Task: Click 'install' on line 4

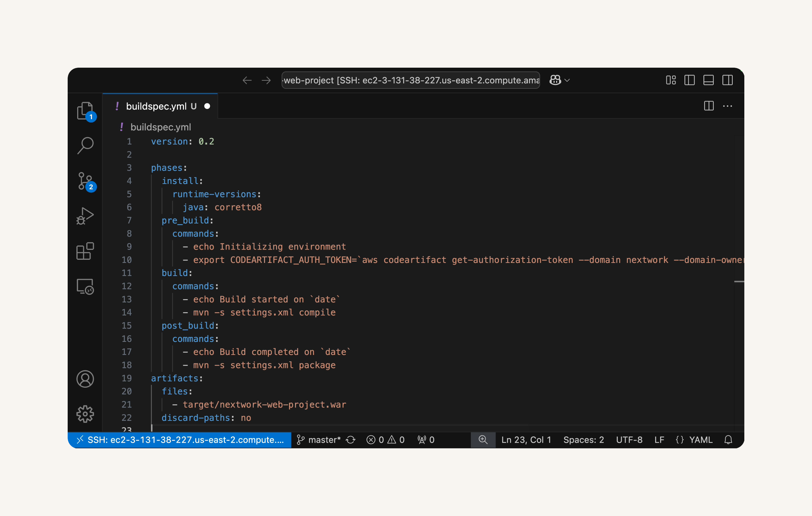Action: tap(180, 181)
